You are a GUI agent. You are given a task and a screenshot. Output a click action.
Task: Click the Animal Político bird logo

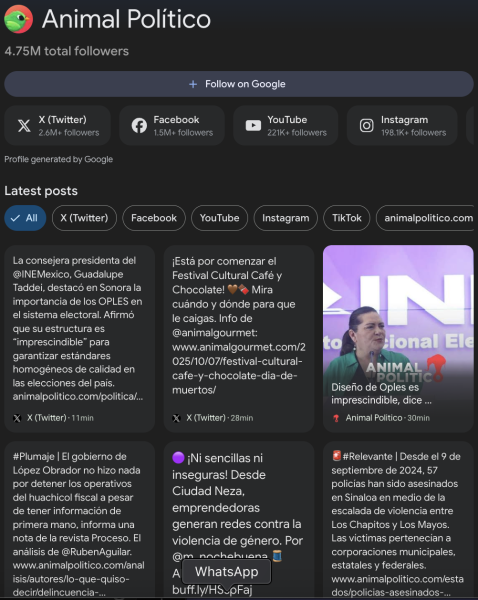click(18, 19)
